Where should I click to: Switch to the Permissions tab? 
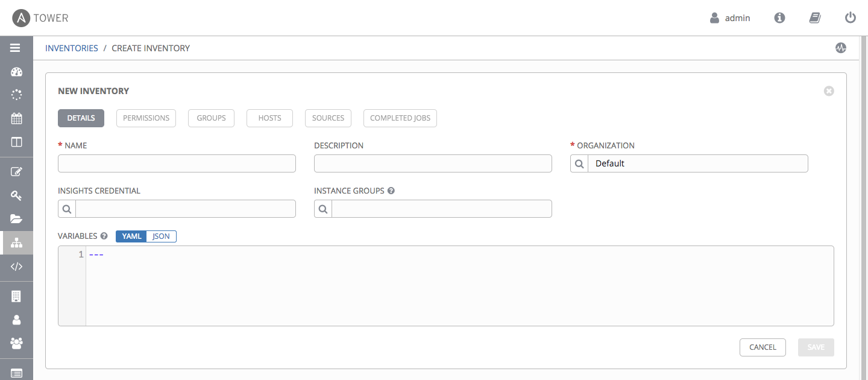point(146,118)
